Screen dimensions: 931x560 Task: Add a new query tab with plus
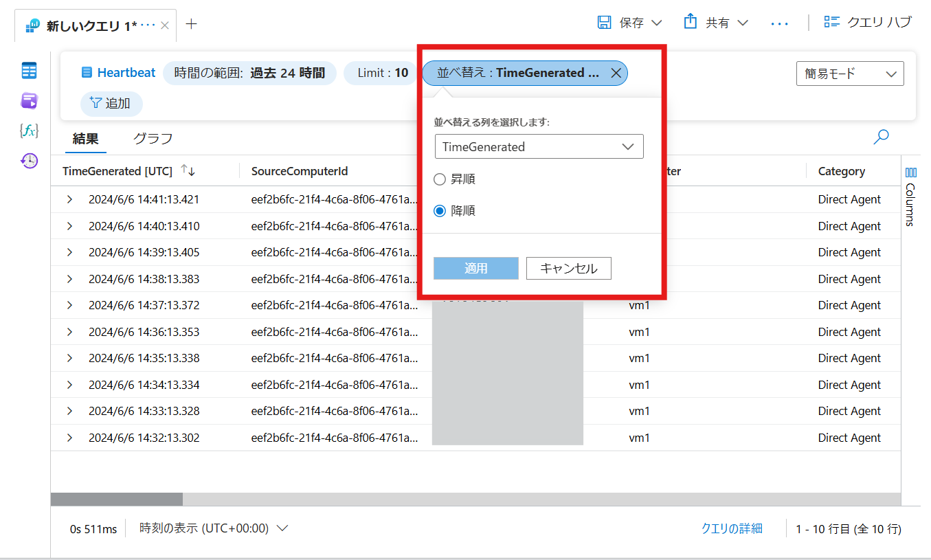click(x=192, y=24)
